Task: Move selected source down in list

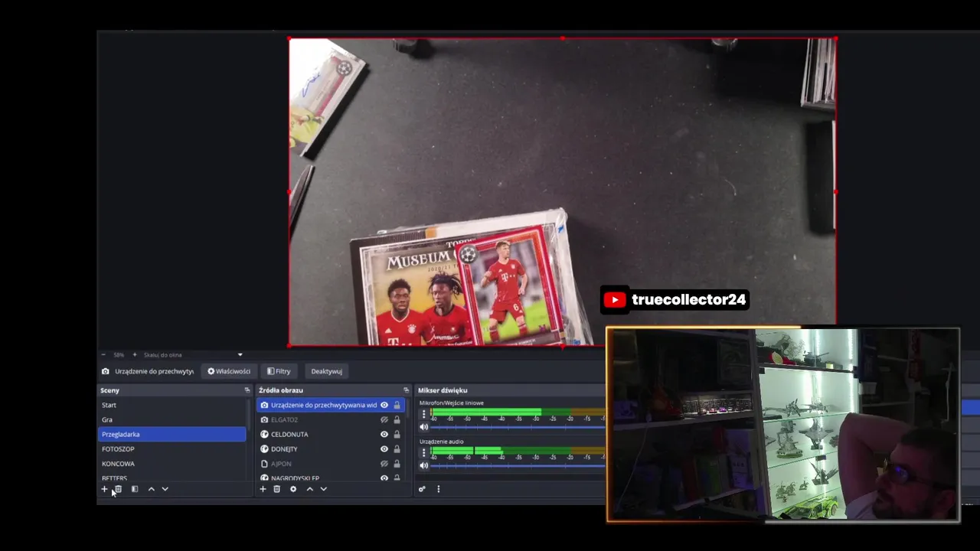Action: tap(323, 489)
